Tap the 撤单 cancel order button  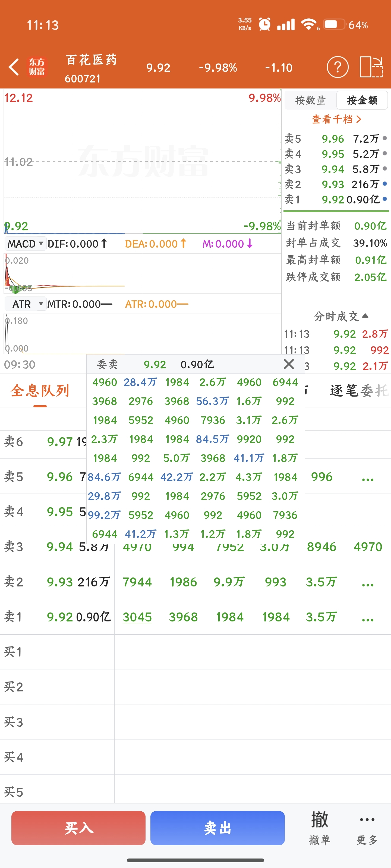[320, 828]
